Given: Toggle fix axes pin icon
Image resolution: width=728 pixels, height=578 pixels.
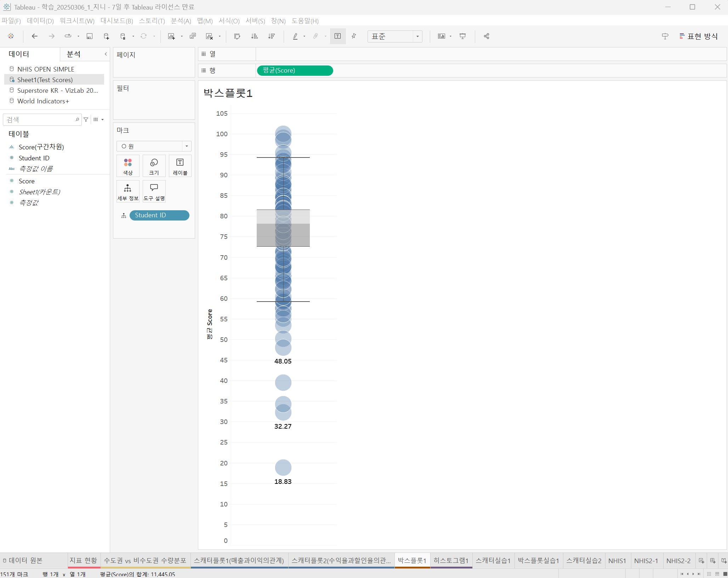Looking at the screenshot, I should point(354,36).
